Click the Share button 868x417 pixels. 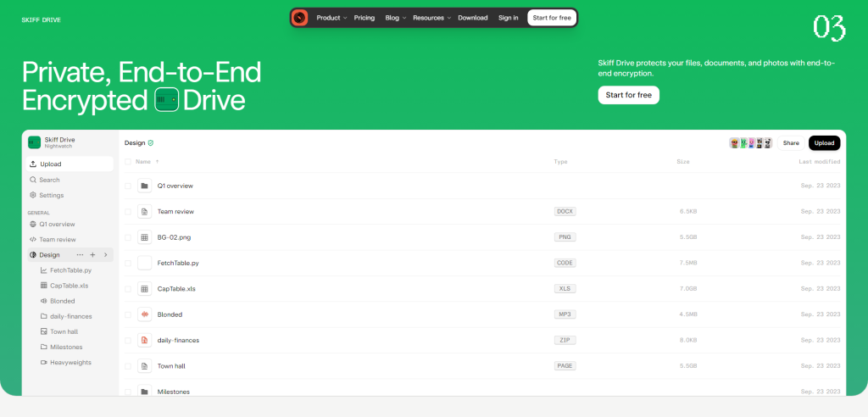pyautogui.click(x=790, y=143)
